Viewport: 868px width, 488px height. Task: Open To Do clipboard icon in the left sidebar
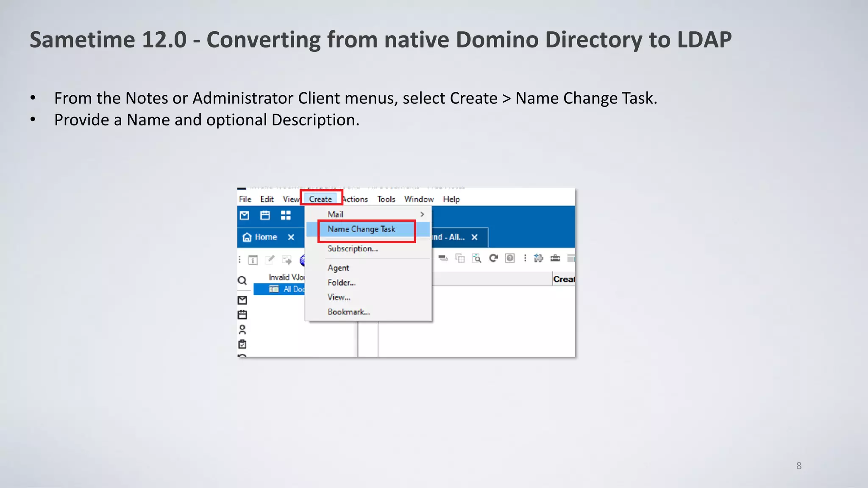tap(242, 344)
